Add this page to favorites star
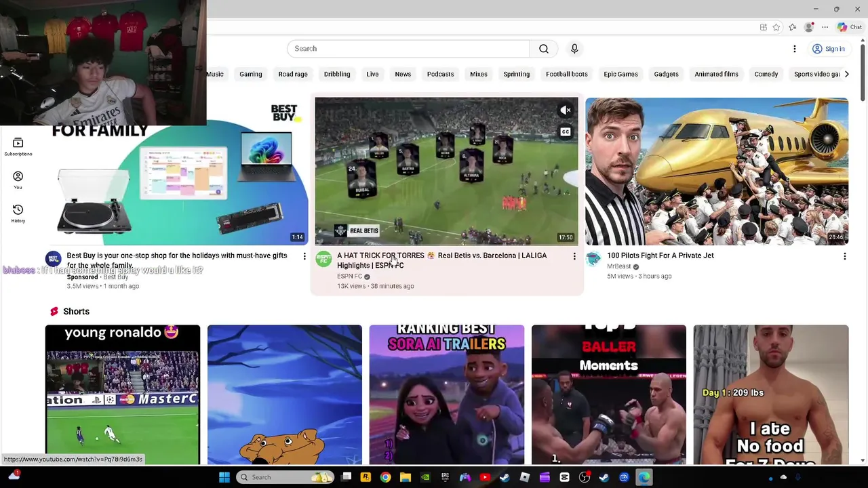The image size is (868, 488). (x=776, y=27)
